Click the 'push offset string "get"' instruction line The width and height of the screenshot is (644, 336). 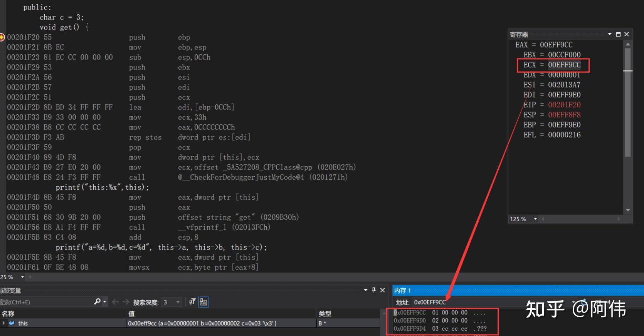pyautogui.click(x=153, y=217)
